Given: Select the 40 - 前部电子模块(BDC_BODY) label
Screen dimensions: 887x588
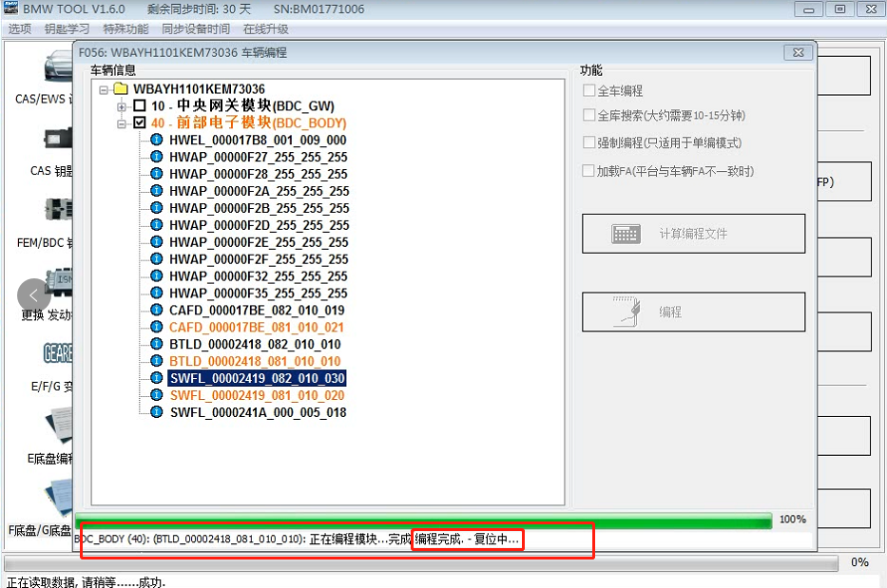Looking at the screenshot, I should [x=249, y=123].
